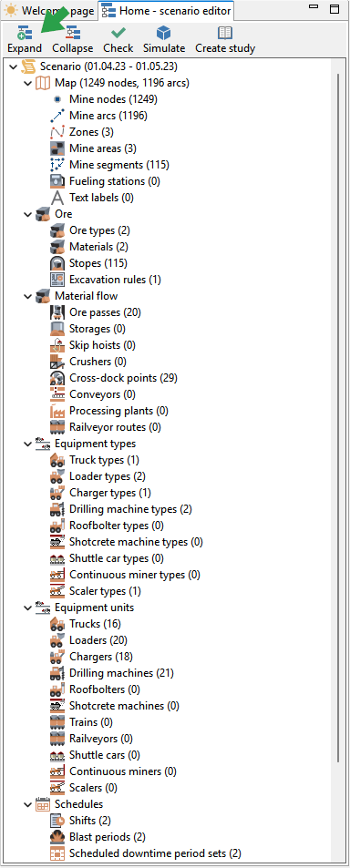
Task: Click the Excavation rules icon
Action: pyautogui.click(x=57, y=280)
